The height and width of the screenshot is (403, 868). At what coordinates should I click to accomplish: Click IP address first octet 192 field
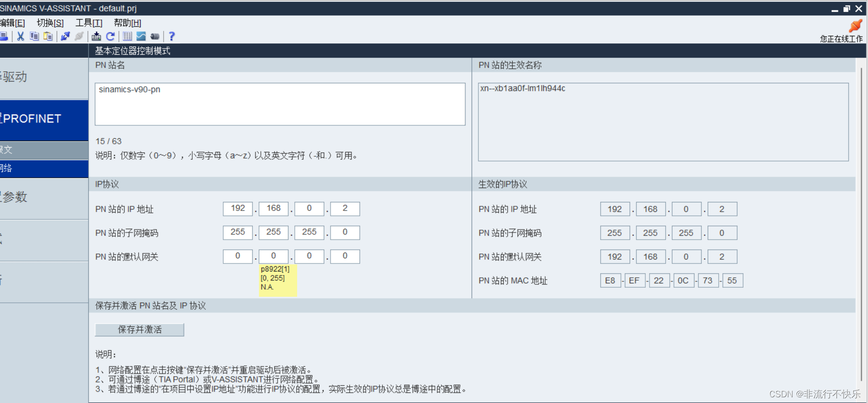[x=238, y=209]
